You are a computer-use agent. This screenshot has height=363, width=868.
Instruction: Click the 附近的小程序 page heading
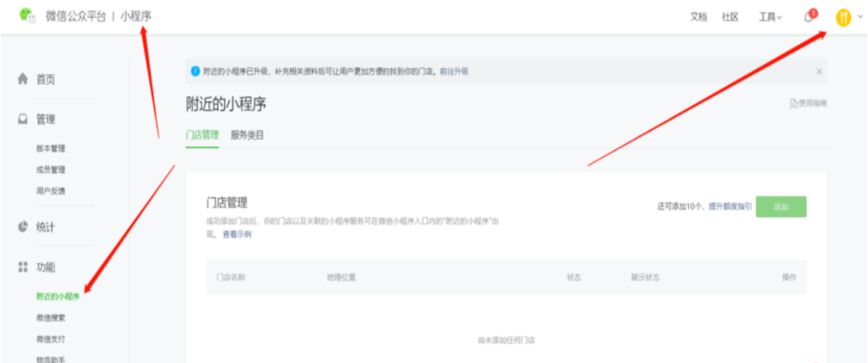pos(226,103)
